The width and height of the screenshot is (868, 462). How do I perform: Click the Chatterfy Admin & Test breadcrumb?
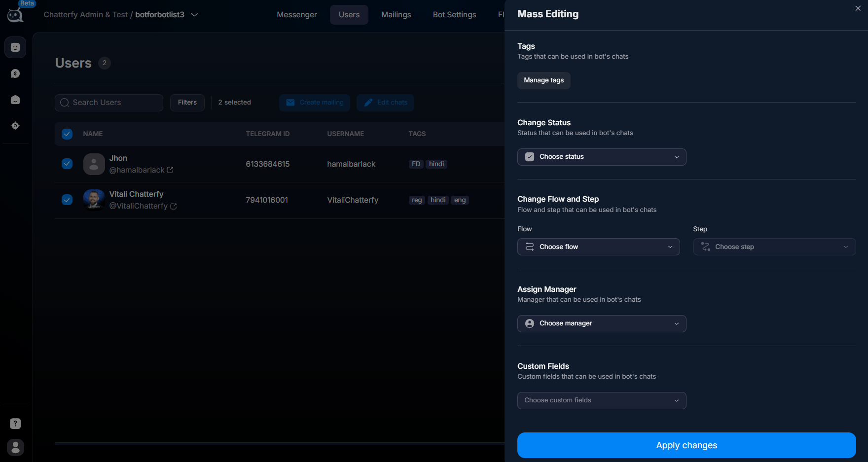(86, 15)
